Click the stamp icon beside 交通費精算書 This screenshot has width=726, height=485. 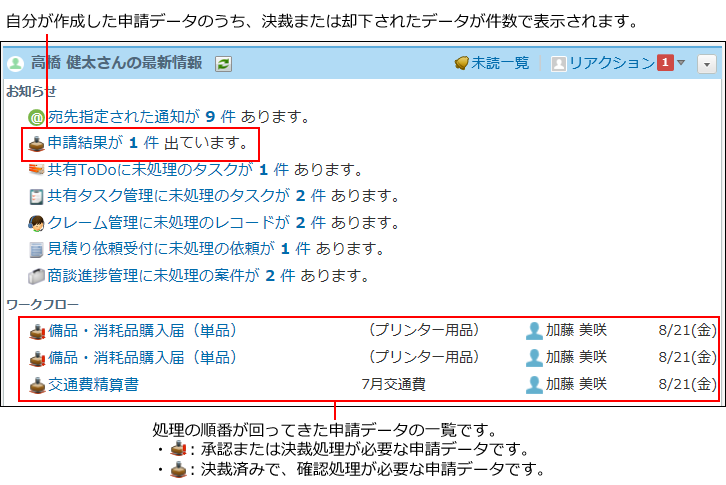37,385
